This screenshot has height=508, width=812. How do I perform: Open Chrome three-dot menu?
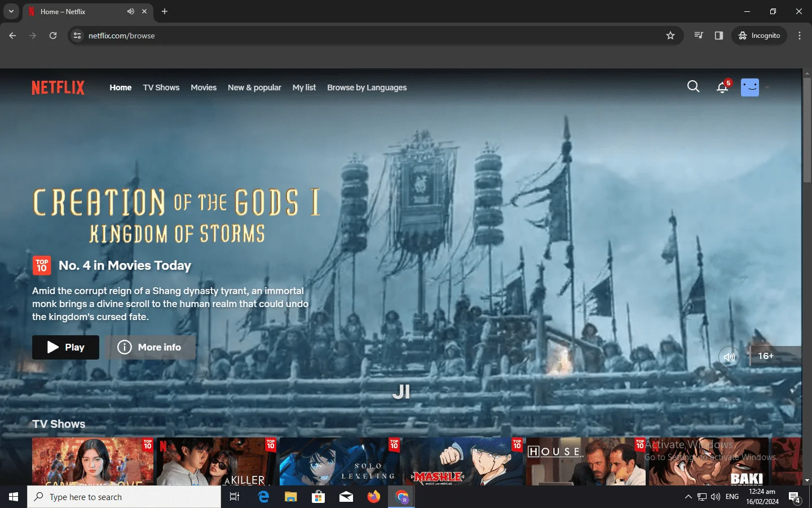coord(800,36)
